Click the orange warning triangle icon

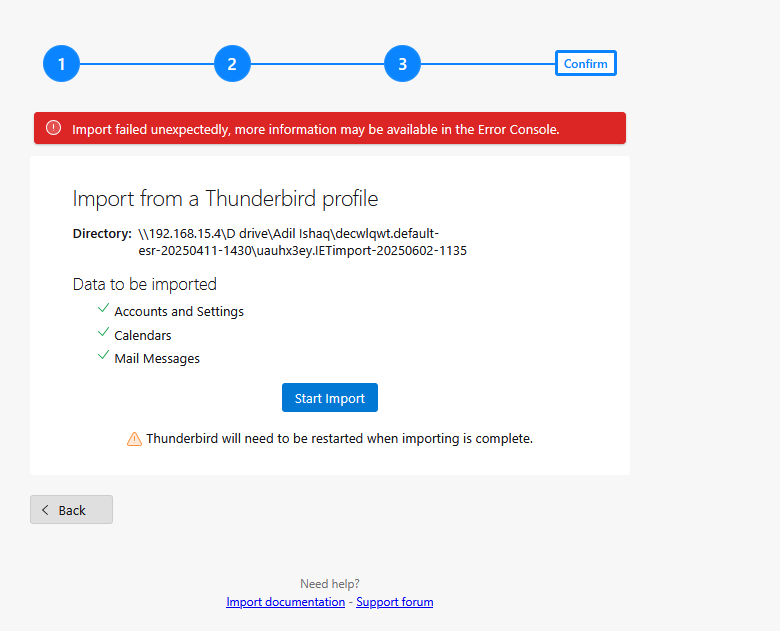[x=134, y=439]
